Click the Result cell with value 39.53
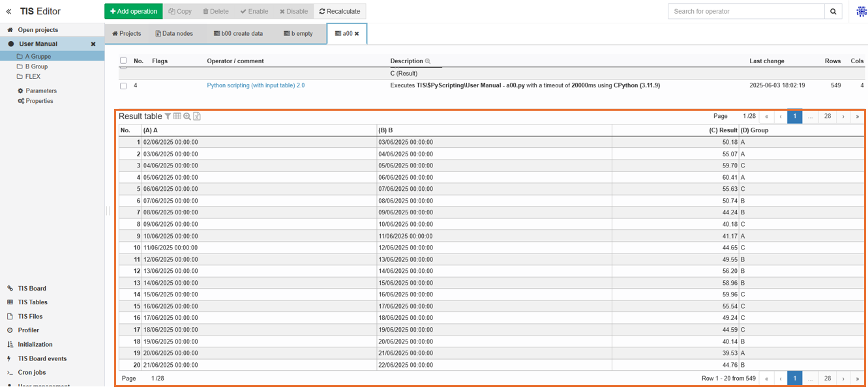The width and height of the screenshot is (868, 389). pyautogui.click(x=676, y=353)
